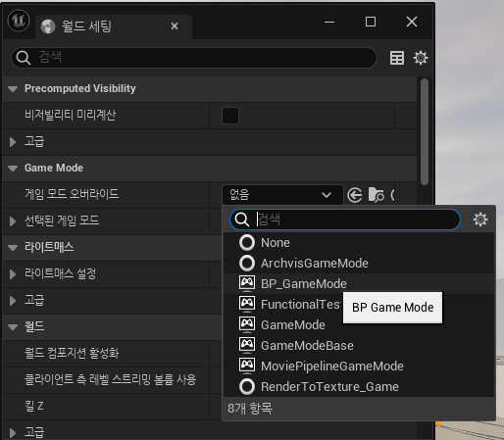Click the 게임 모드 오버라이드 label

pyautogui.click(x=72, y=194)
